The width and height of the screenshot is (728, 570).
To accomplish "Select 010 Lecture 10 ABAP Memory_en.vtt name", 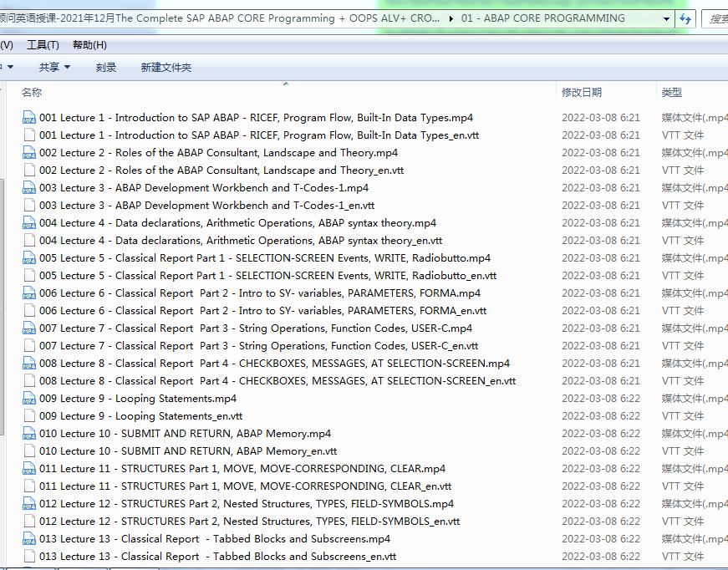I will pos(188,451).
